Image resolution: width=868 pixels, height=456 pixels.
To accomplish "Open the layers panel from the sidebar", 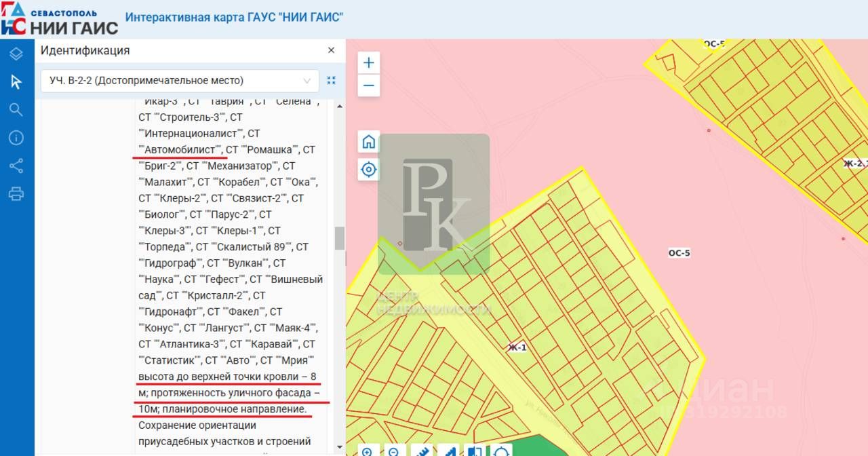I will pyautogui.click(x=16, y=54).
